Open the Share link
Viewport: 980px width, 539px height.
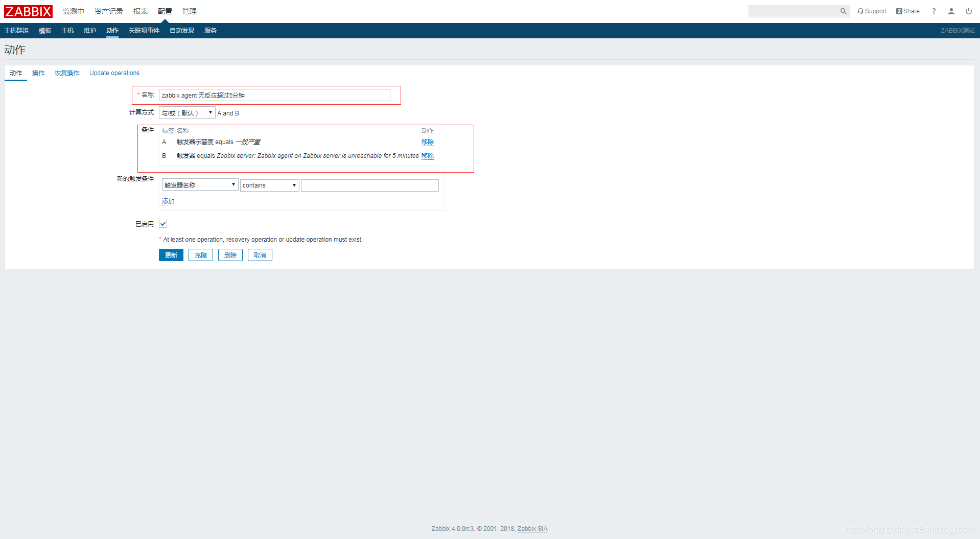907,11
